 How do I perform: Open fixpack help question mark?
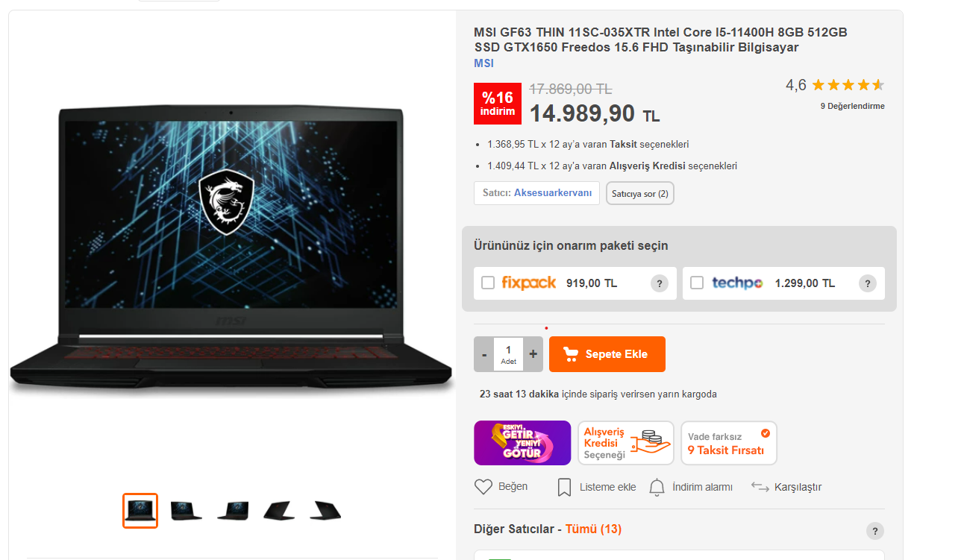coord(659,283)
